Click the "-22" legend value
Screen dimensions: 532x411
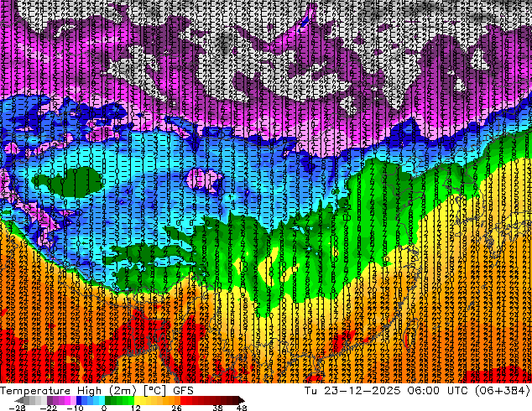pyautogui.click(x=48, y=408)
